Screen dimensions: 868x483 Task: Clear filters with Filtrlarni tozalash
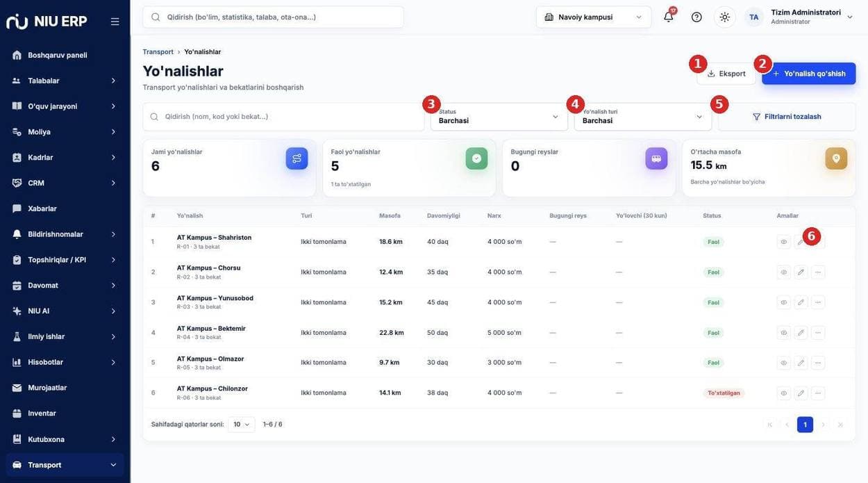point(787,117)
